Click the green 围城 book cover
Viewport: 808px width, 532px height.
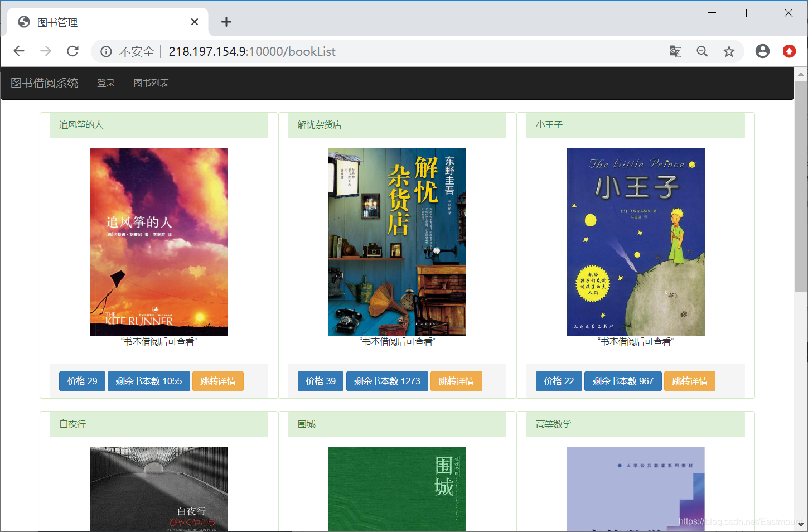click(397, 489)
